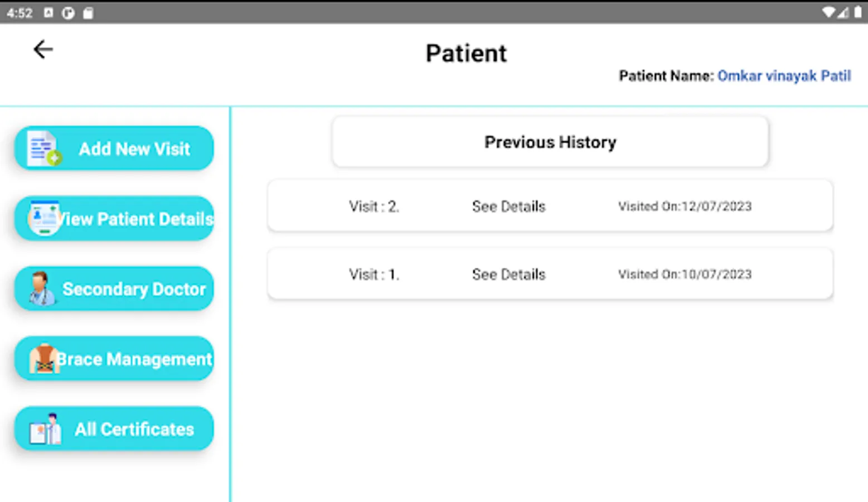Open the Secondary Doctor section
This screenshot has height=502, width=868.
pos(134,289)
